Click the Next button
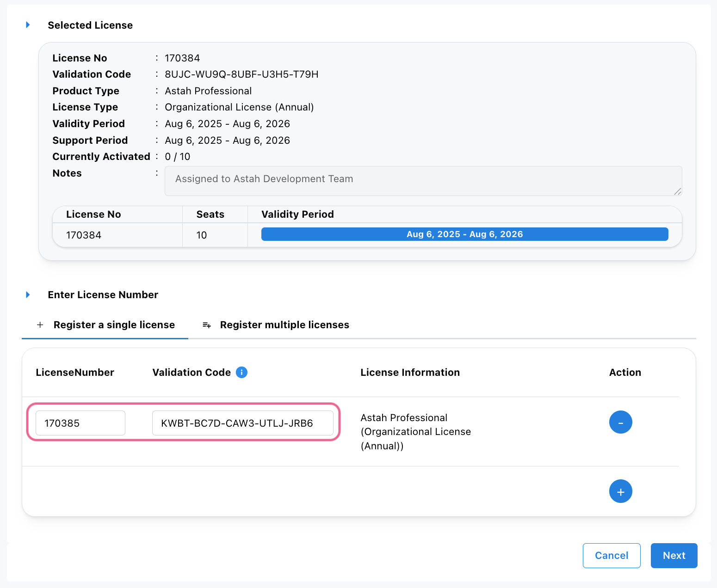Screen dimensions: 717x588 coord(674,556)
